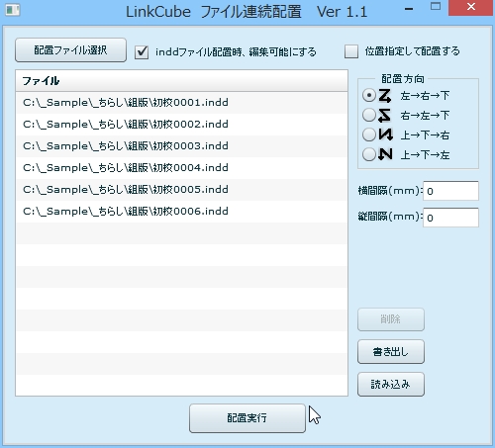
Task: Click the greyed-out 削除 button
Action: coord(391,319)
